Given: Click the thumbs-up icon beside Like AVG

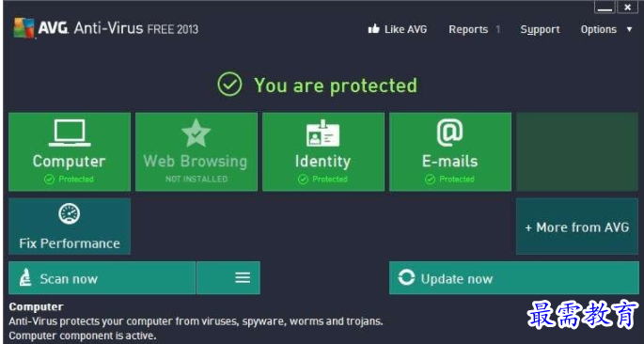Looking at the screenshot, I should pos(374,29).
